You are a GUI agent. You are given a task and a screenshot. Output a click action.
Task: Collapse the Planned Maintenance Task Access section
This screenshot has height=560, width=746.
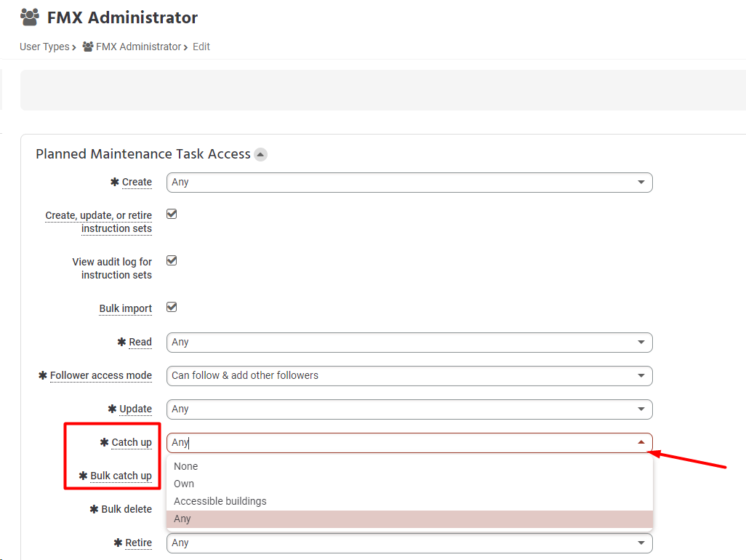260,154
